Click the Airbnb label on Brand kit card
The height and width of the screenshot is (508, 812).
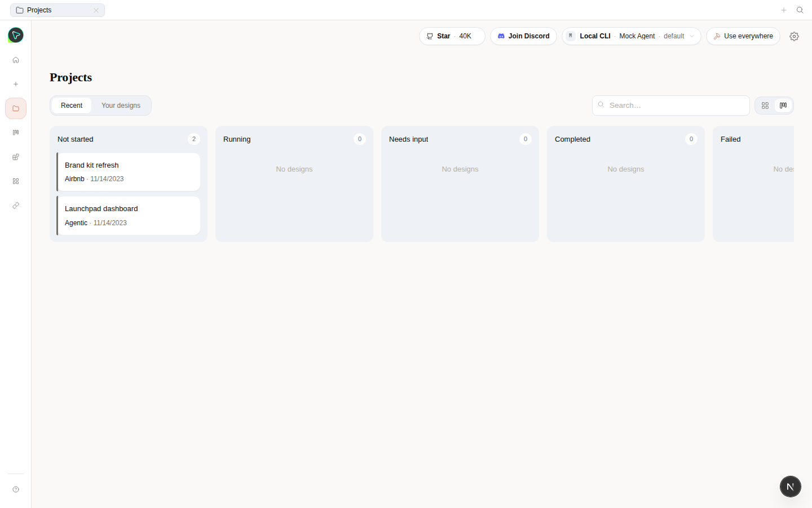74,179
